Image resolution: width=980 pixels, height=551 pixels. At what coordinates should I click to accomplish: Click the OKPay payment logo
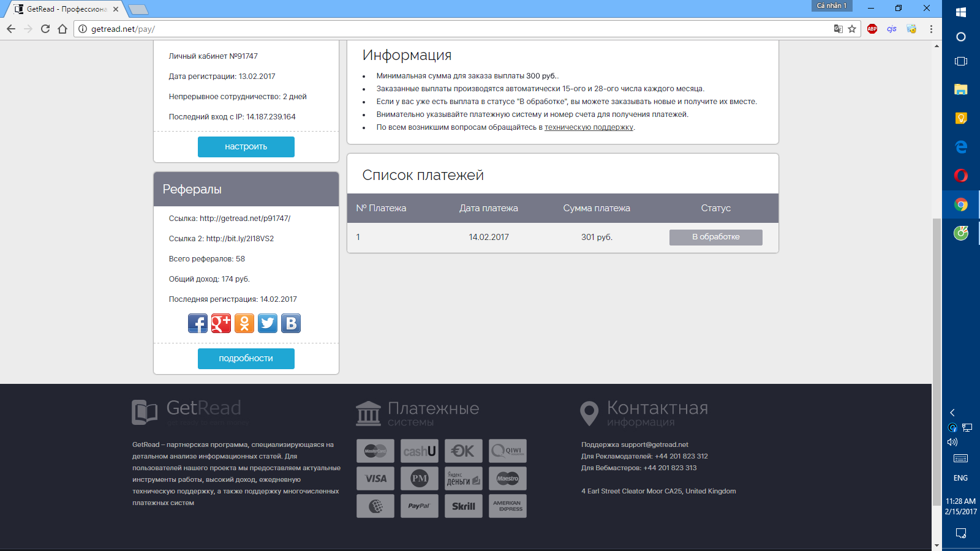pyautogui.click(x=464, y=451)
